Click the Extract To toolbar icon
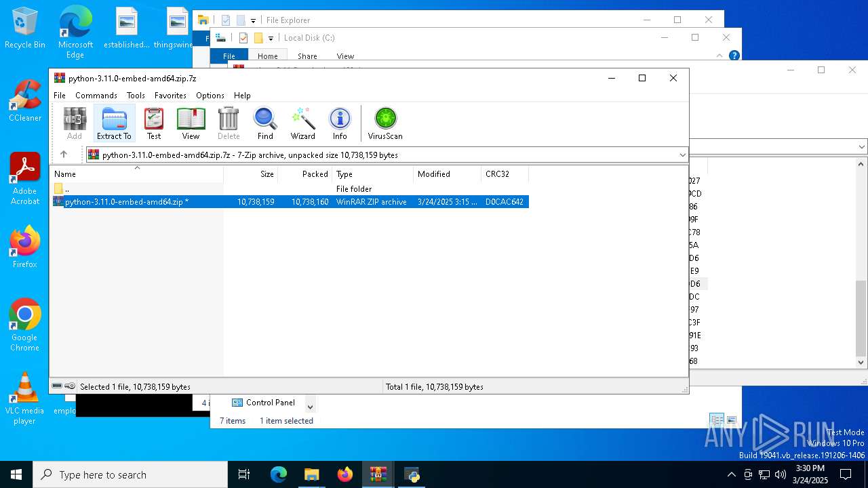Screen dimensions: 868x488 (x=114, y=123)
